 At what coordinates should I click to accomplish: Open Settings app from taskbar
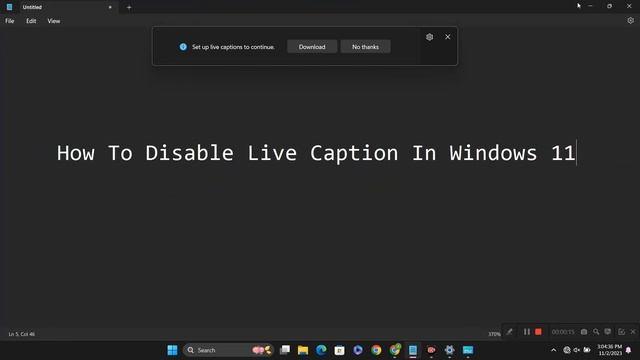click(x=449, y=350)
